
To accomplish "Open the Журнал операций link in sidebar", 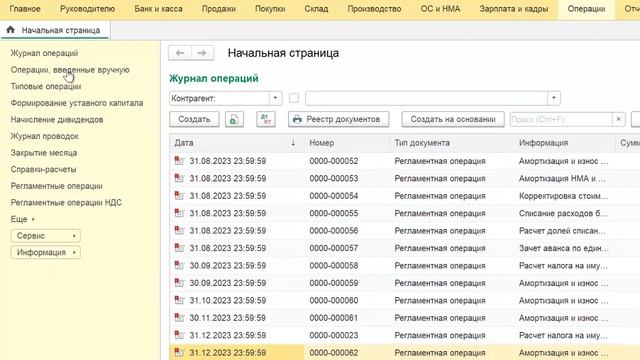I will point(44,53).
